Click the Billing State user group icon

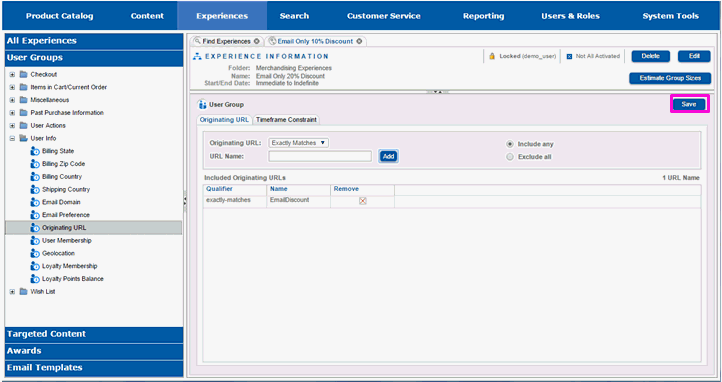click(35, 151)
